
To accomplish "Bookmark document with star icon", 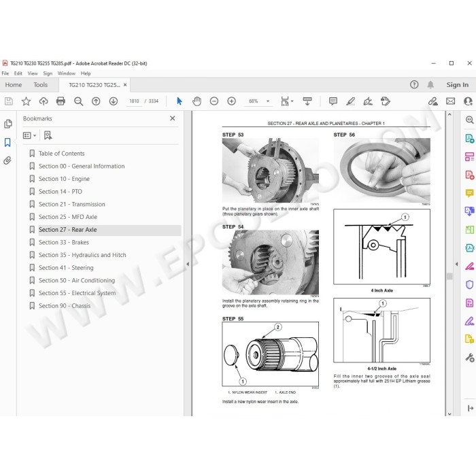I will pyautogui.click(x=26, y=101).
